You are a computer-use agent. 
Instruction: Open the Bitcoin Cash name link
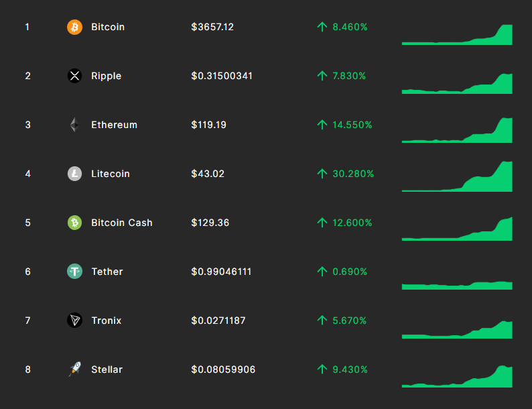point(122,223)
